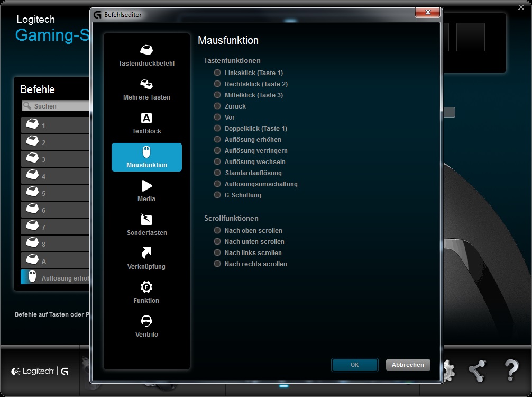Select the Verknüpfung command type
Screen dimensions: 532x397
click(146, 259)
